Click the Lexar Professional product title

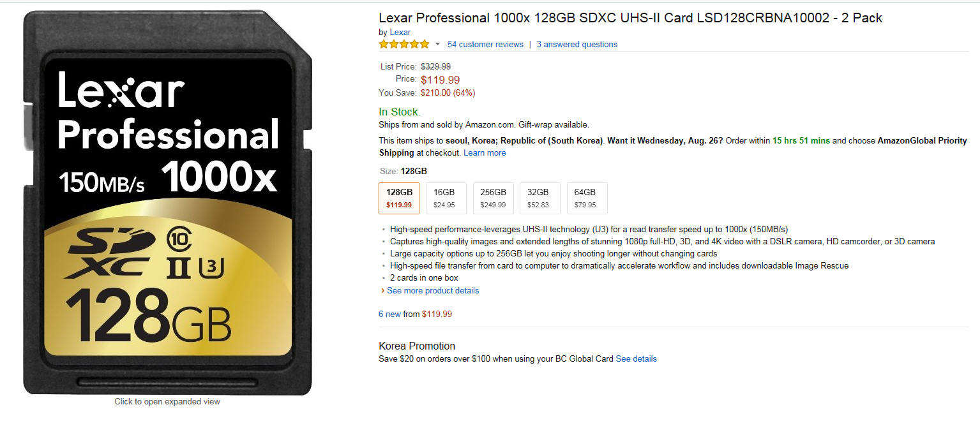pos(630,18)
